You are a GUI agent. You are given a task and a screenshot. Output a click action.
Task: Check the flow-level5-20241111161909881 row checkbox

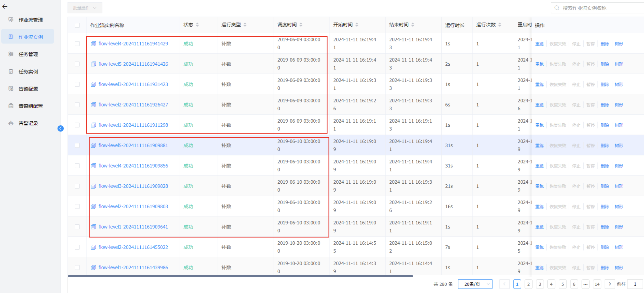click(x=77, y=145)
